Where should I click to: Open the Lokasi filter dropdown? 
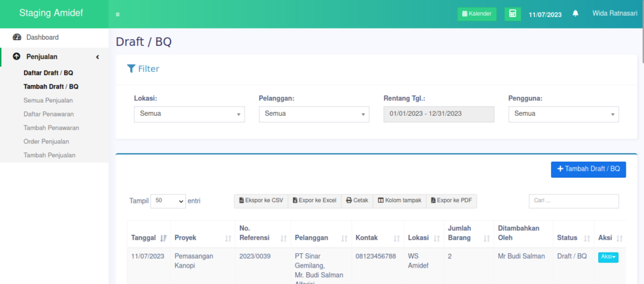(x=189, y=114)
